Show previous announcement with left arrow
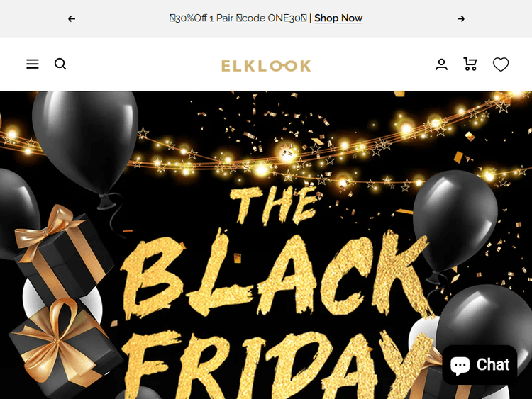The width and height of the screenshot is (532, 399). coord(72,18)
